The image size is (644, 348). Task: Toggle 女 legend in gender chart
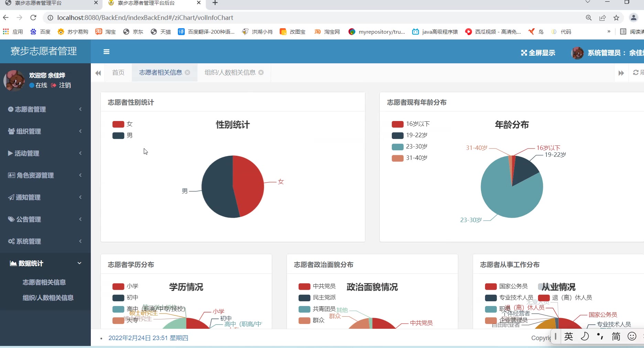click(122, 124)
